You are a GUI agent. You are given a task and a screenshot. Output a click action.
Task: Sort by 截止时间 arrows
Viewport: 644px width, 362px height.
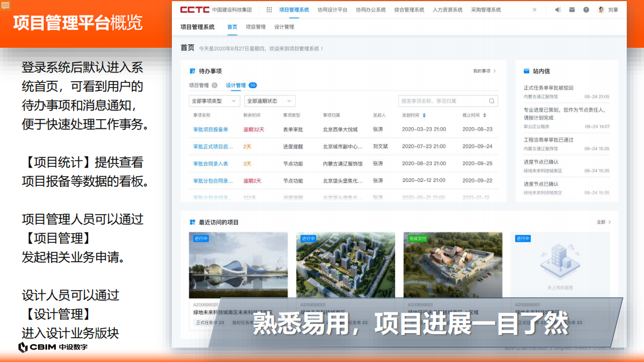[485, 116]
